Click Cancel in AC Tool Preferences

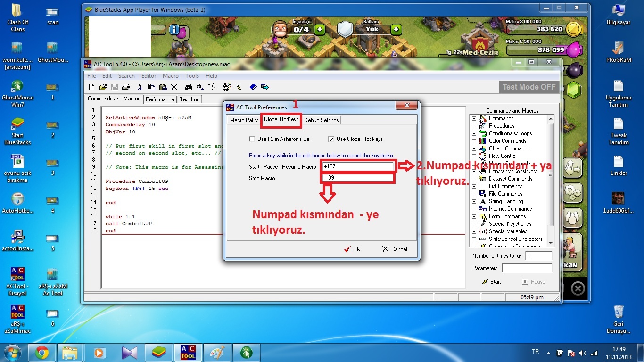click(395, 249)
